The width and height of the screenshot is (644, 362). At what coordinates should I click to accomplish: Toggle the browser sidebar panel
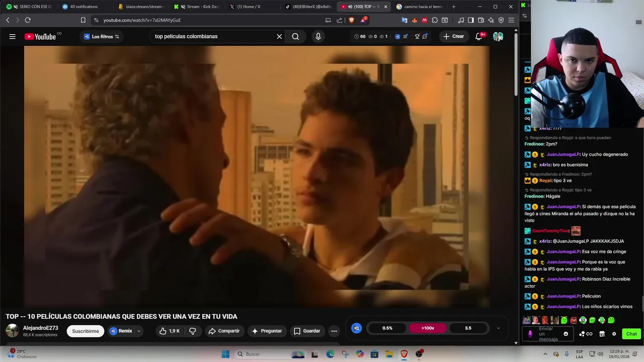[471, 20]
